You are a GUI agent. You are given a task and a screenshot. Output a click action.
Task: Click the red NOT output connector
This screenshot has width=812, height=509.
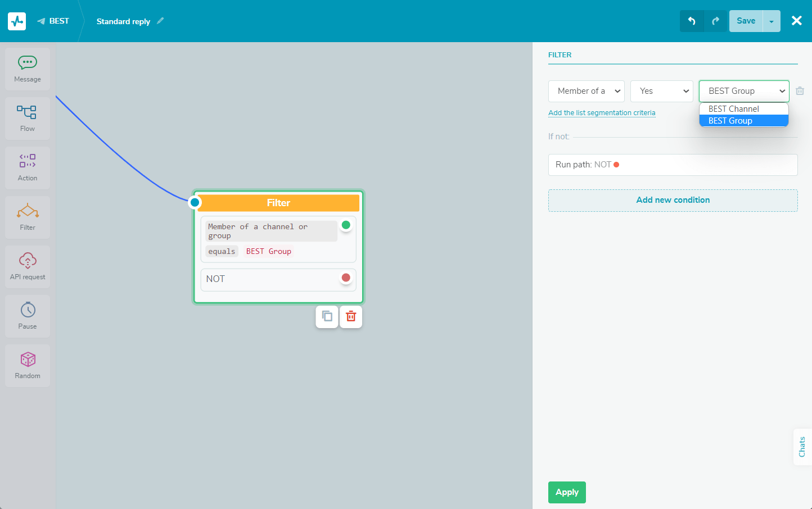click(346, 278)
